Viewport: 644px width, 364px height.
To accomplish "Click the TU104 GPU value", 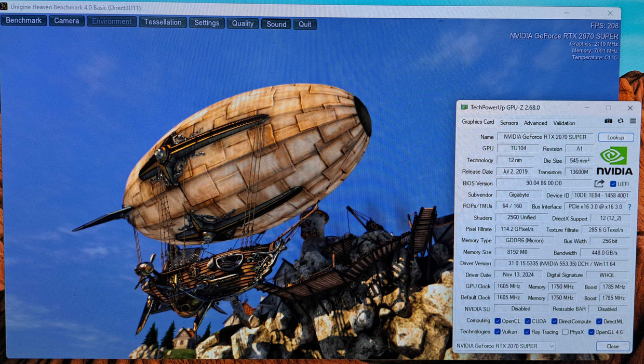I will [518, 148].
